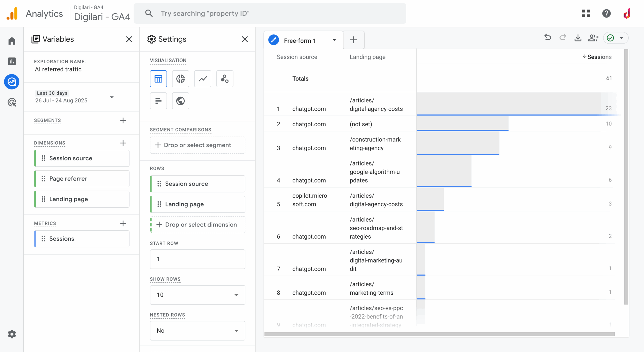Select Session source in Dimensions list
Image resolution: width=644 pixels, height=352 pixels.
click(82, 158)
